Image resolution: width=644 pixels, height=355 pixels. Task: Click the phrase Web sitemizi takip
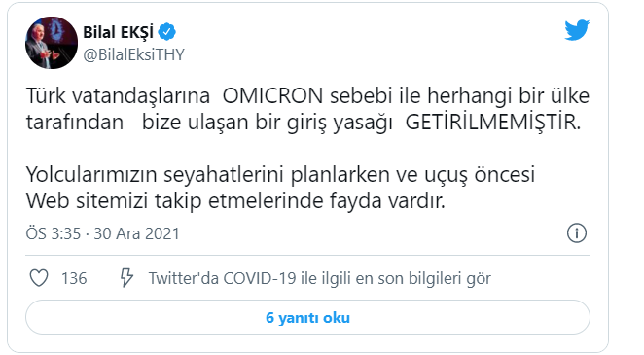[114, 201]
